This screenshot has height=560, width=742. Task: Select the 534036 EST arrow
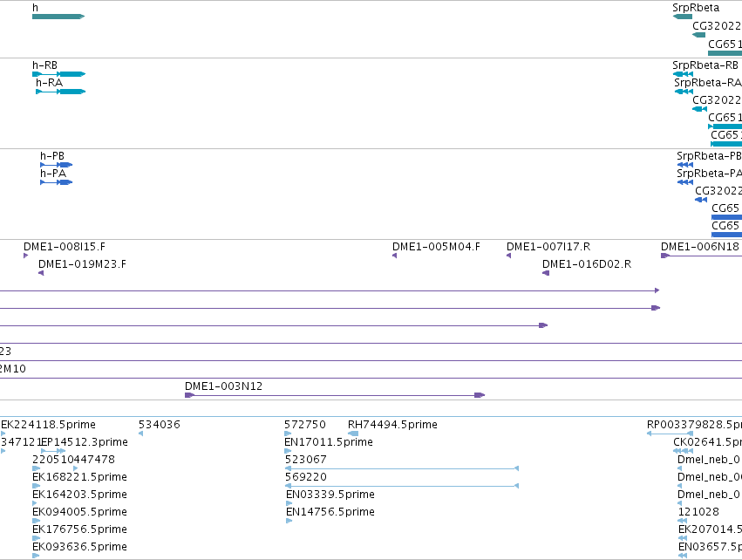140,434
